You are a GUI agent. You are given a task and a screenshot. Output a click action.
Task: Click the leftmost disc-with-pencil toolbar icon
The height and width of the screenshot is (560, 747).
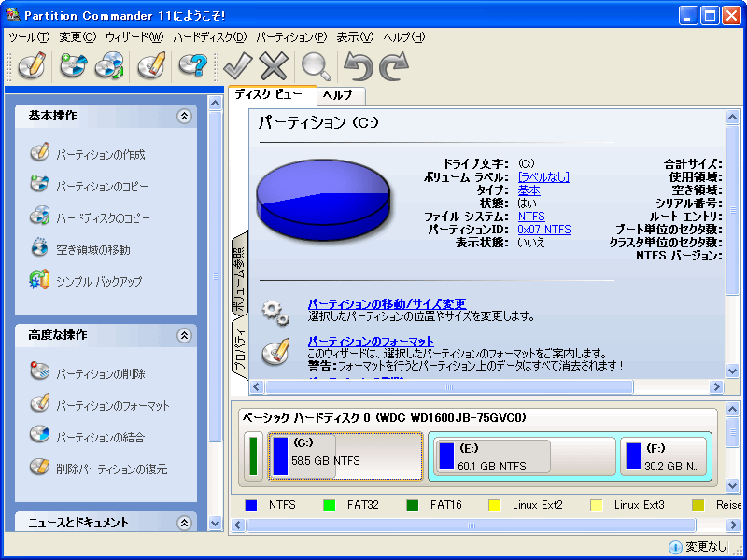[x=33, y=65]
